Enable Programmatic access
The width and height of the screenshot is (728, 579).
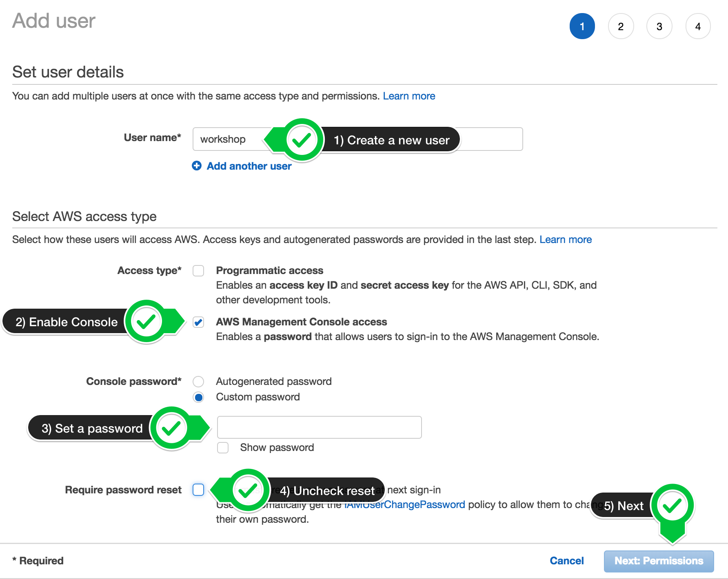click(x=198, y=270)
